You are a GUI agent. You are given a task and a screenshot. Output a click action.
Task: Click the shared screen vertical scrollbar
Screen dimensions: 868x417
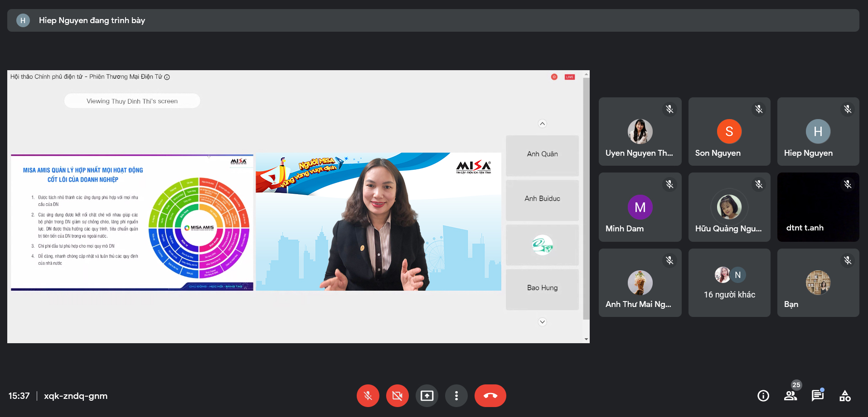[x=586, y=199]
